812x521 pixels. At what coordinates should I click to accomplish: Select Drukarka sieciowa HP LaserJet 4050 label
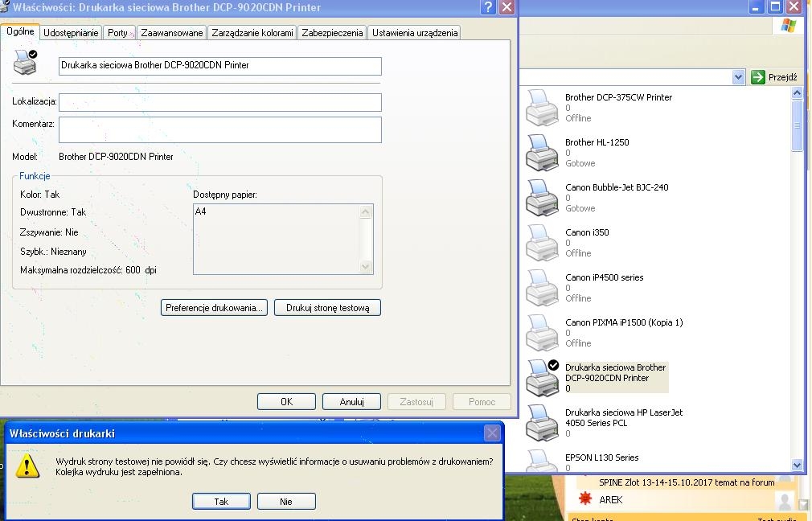[x=624, y=417]
